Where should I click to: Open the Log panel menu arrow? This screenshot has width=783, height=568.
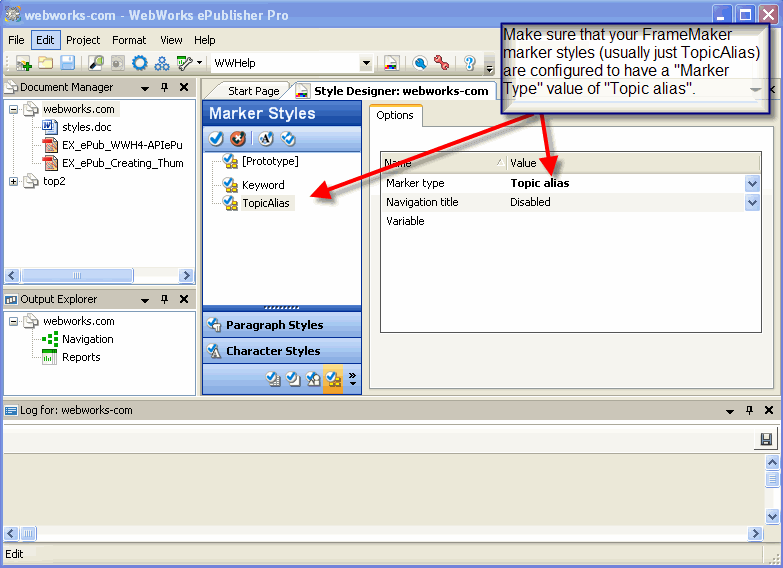point(730,411)
